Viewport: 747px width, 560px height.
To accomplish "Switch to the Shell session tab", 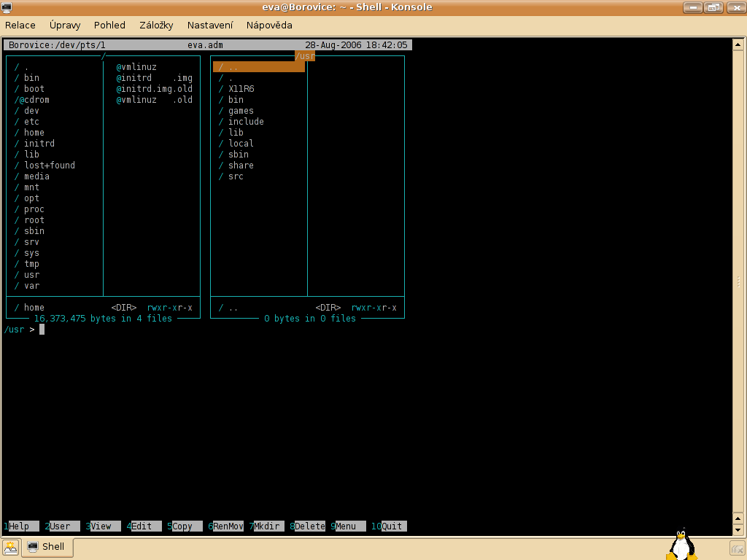I will [46, 547].
